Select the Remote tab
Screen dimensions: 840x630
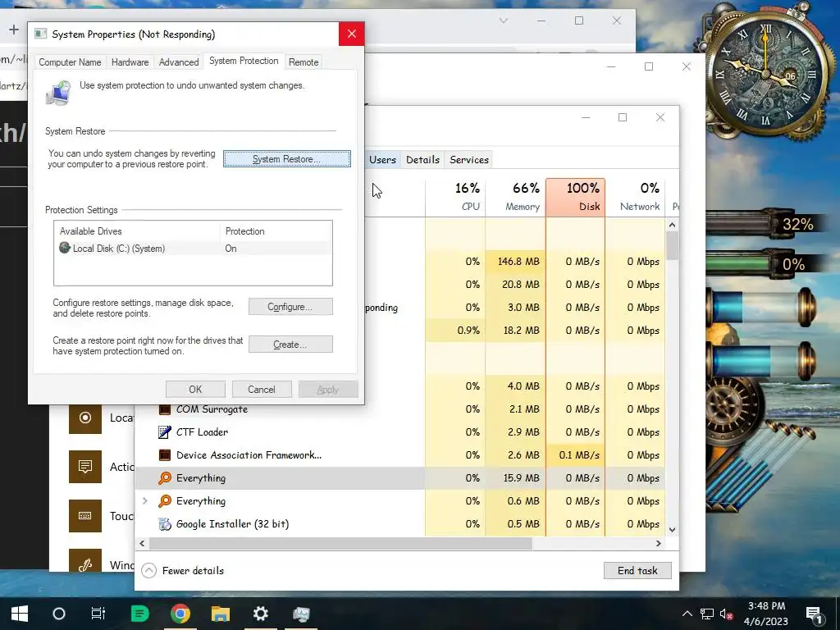(304, 62)
